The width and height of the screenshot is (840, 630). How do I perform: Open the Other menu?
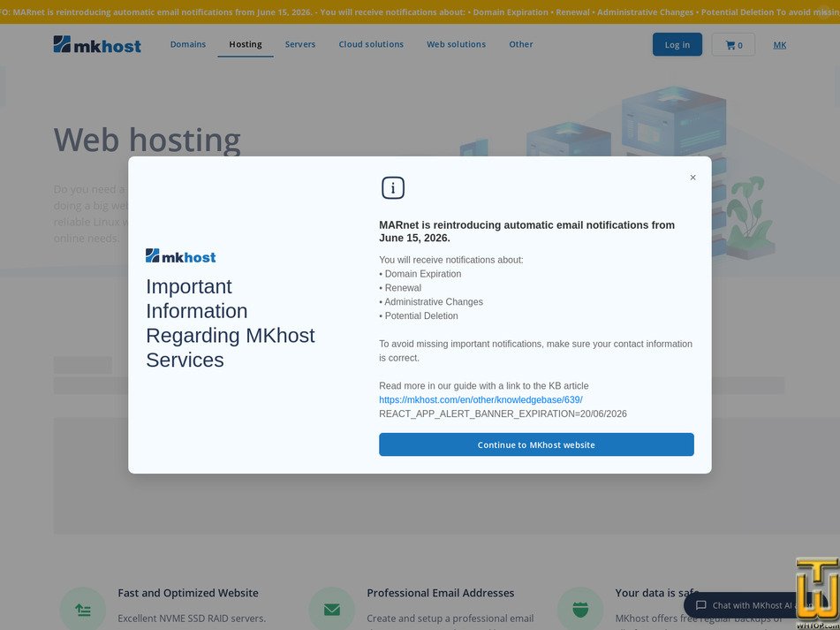[521, 44]
